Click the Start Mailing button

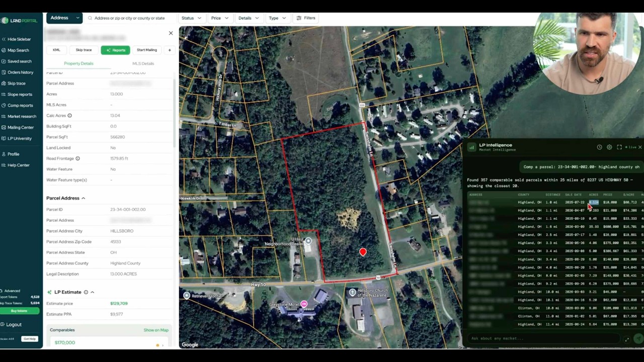click(x=147, y=50)
